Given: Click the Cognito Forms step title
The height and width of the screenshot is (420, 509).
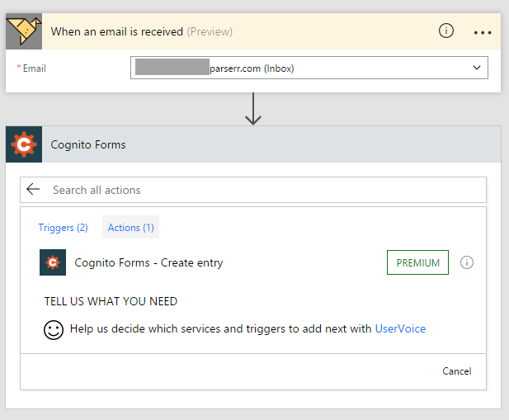Looking at the screenshot, I should click(88, 145).
